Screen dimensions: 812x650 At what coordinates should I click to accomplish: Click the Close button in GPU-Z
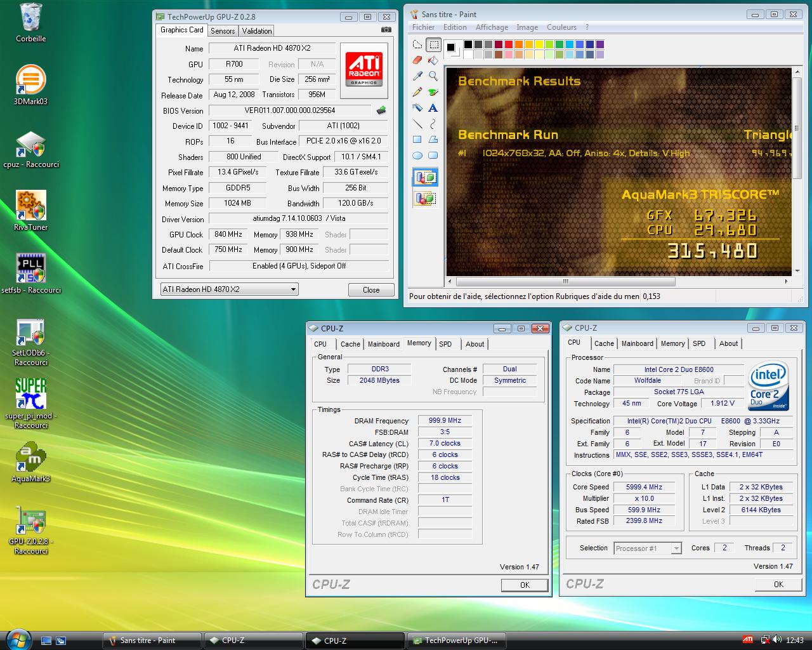point(371,289)
